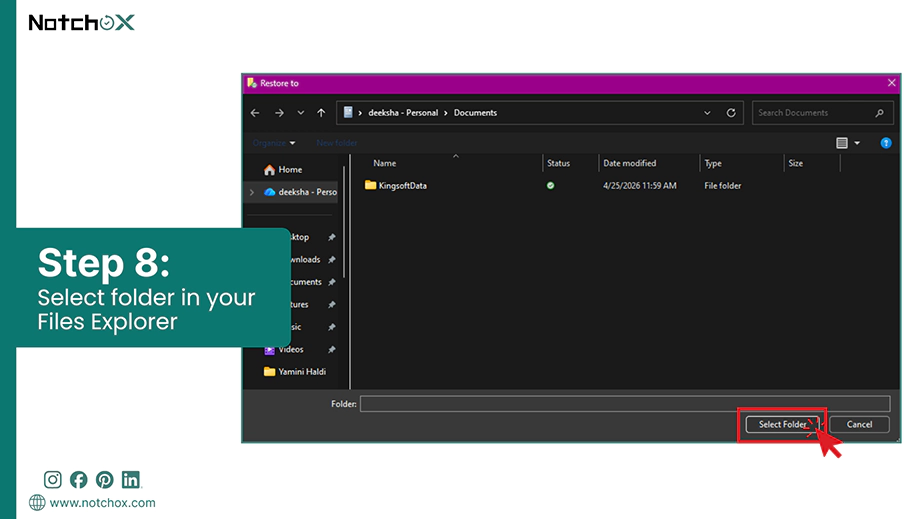
Task: Open Videos in the navigation pane
Action: tap(284, 350)
